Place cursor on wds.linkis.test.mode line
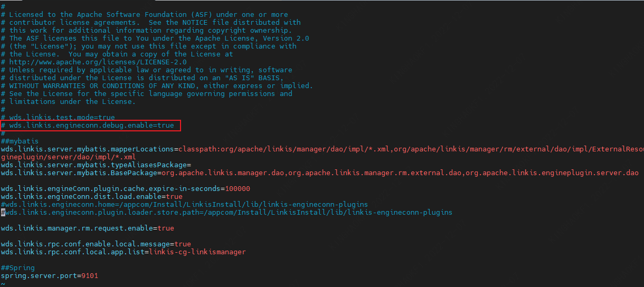This screenshot has height=287, width=644. click(x=61, y=117)
